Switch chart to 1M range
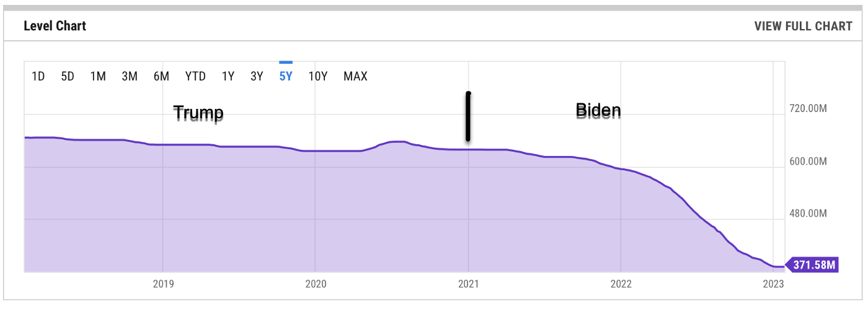Screen dimensions: 868x312 [98, 76]
